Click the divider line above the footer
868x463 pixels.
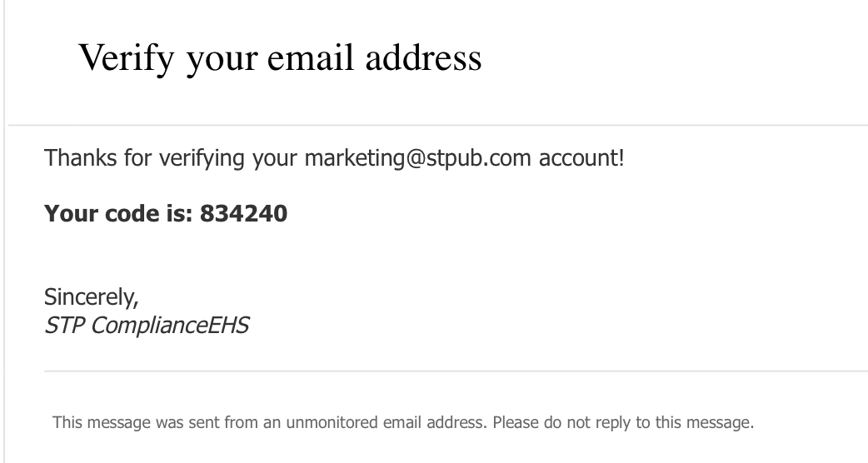(x=455, y=371)
